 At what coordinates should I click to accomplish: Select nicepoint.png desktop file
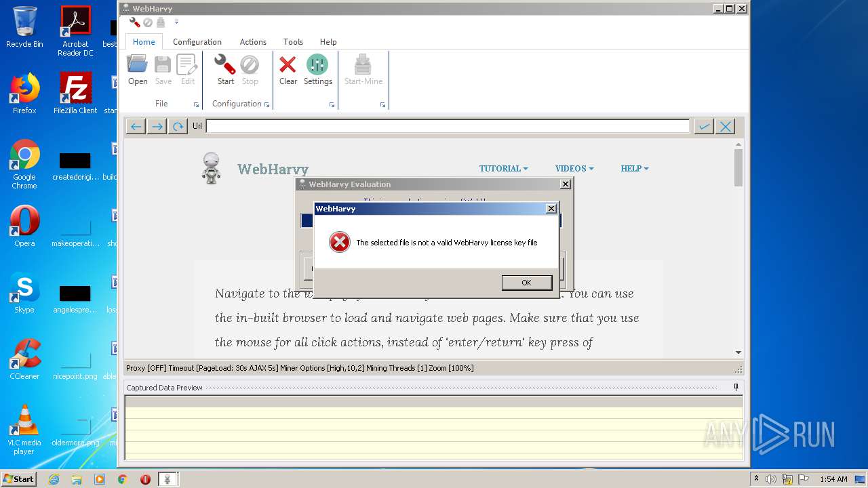pos(75,366)
